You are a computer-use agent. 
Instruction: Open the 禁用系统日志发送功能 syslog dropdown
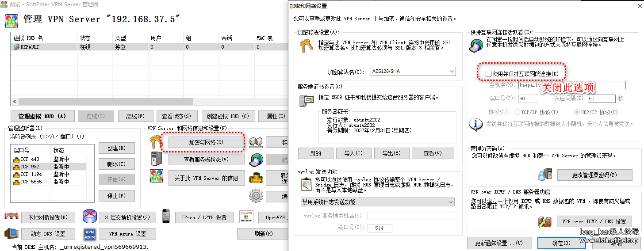pyautogui.click(x=377, y=202)
